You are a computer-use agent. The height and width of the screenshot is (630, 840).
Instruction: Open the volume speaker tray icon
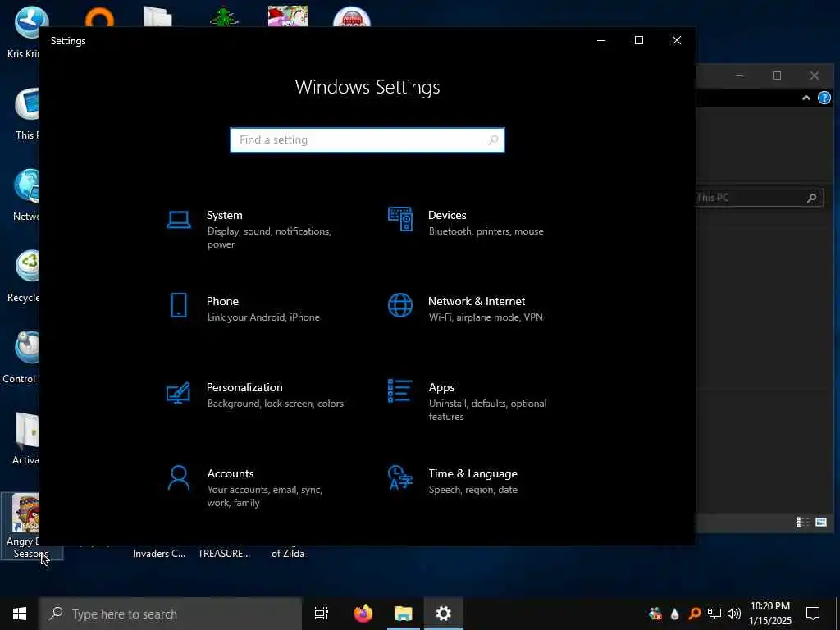pos(734,614)
